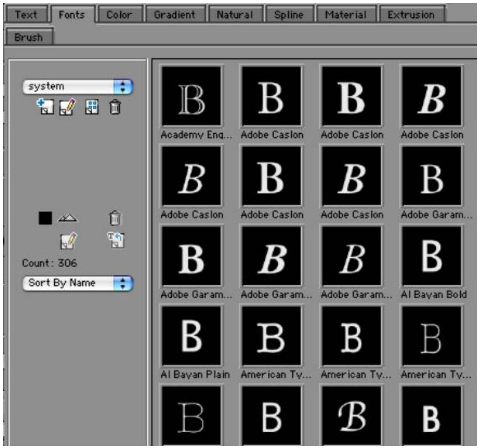
Task: Click the Al Bayan Bold label text
Action: click(433, 295)
